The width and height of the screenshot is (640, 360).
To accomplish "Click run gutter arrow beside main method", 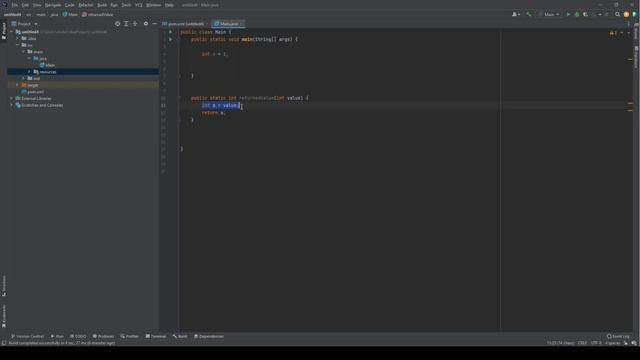I will pyautogui.click(x=171, y=39).
